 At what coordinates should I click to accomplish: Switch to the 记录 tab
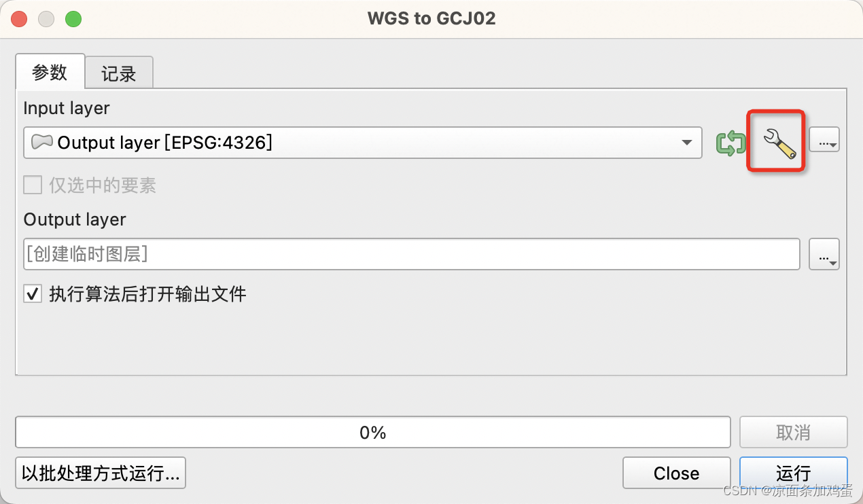118,71
